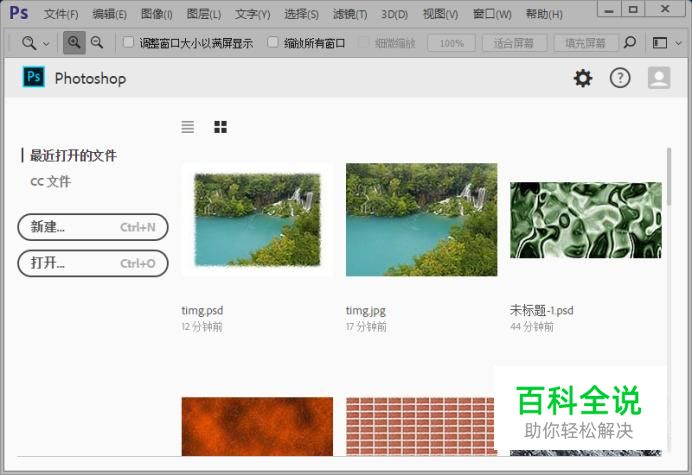
Task: Click the timg.psd file name
Action: [202, 310]
